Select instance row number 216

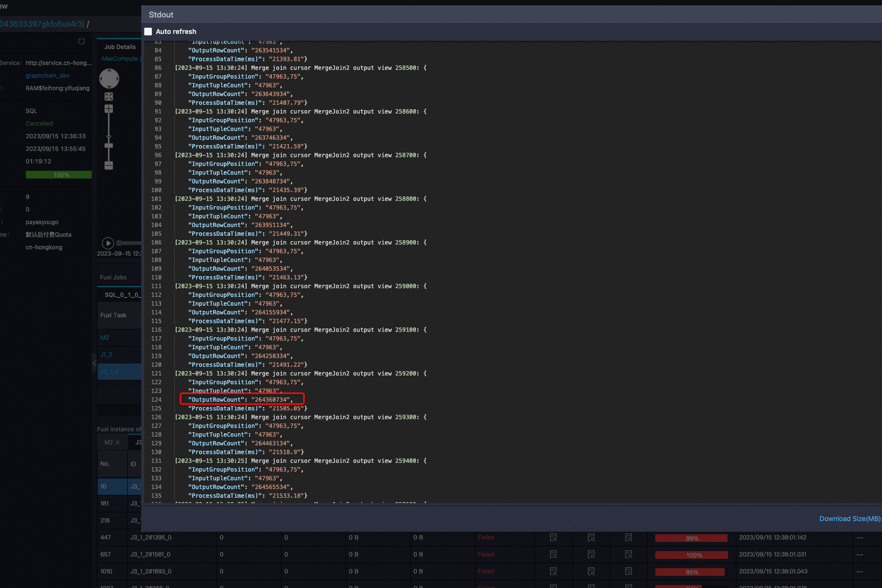click(x=105, y=521)
